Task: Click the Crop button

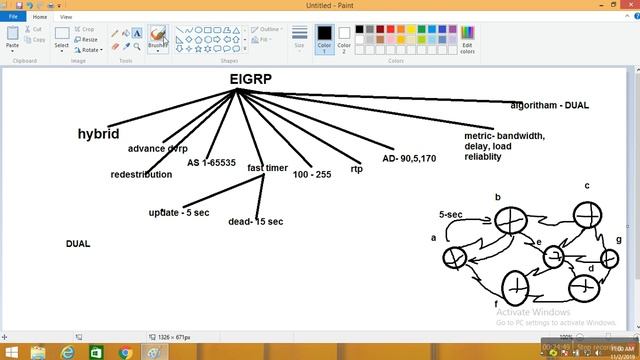Action: pos(84,29)
